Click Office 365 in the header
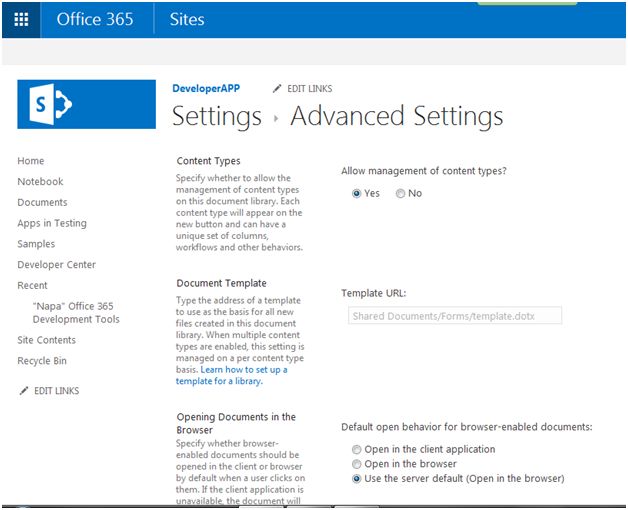628x510 pixels. (x=95, y=19)
